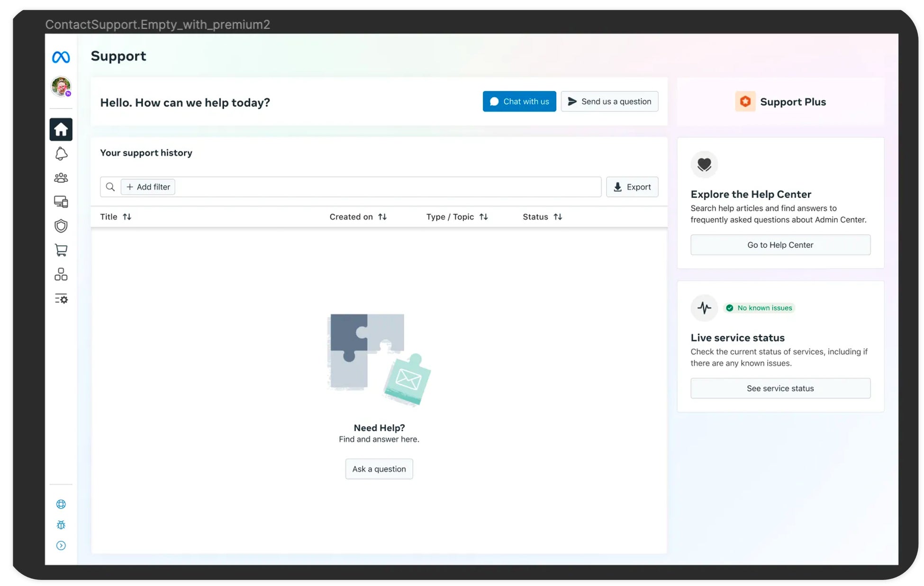Image resolution: width=924 pixels, height=586 pixels.
Task: Open the user profile avatar
Action: pyautogui.click(x=61, y=87)
